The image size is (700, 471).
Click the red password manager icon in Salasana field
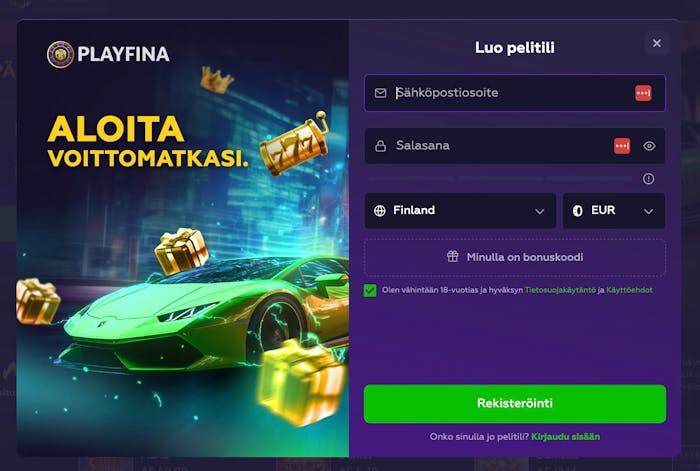(622, 146)
